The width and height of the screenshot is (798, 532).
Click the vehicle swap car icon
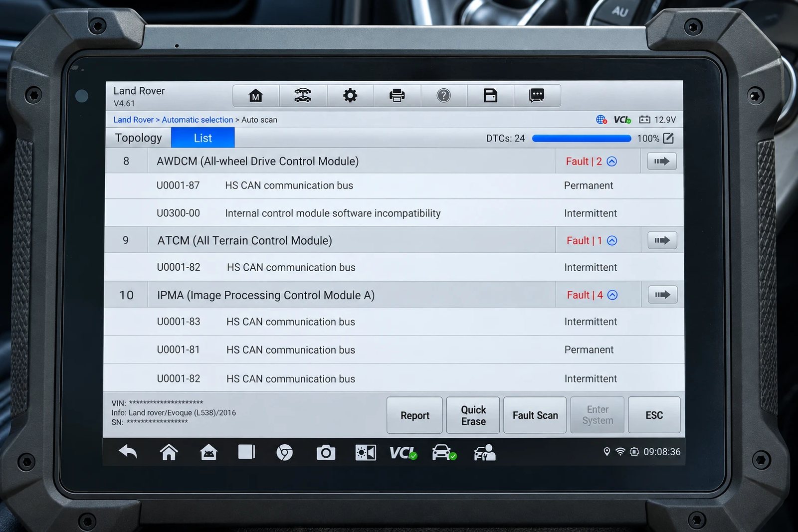click(x=303, y=95)
